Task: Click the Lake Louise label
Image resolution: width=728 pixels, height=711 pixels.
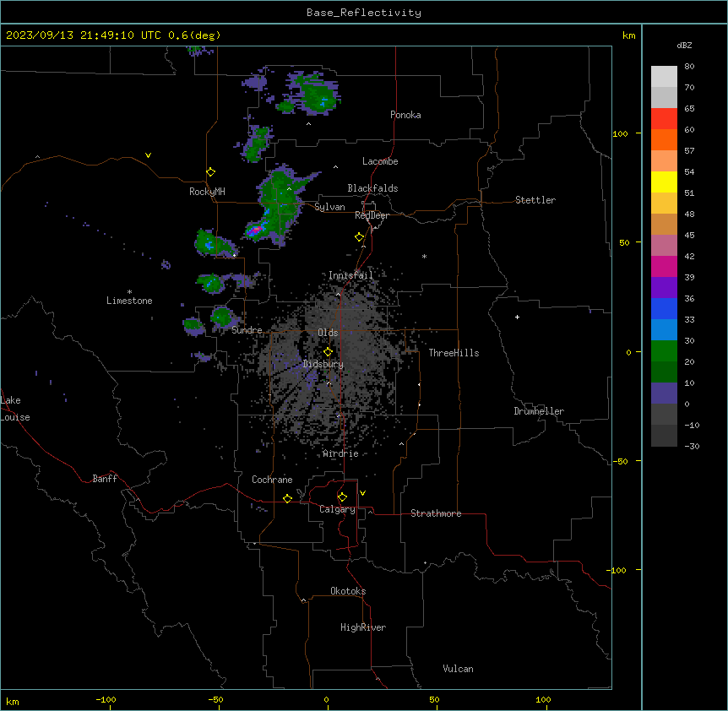Action: [15, 409]
